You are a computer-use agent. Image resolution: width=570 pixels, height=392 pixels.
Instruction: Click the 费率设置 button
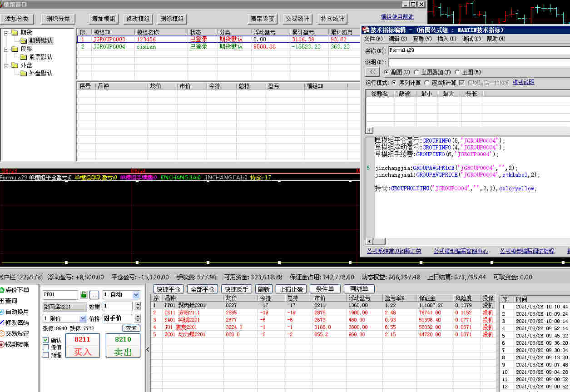coord(263,19)
